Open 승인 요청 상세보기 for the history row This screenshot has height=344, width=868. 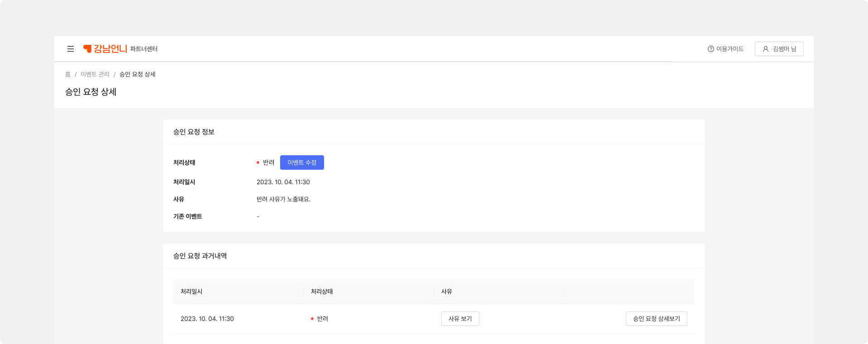(656, 319)
